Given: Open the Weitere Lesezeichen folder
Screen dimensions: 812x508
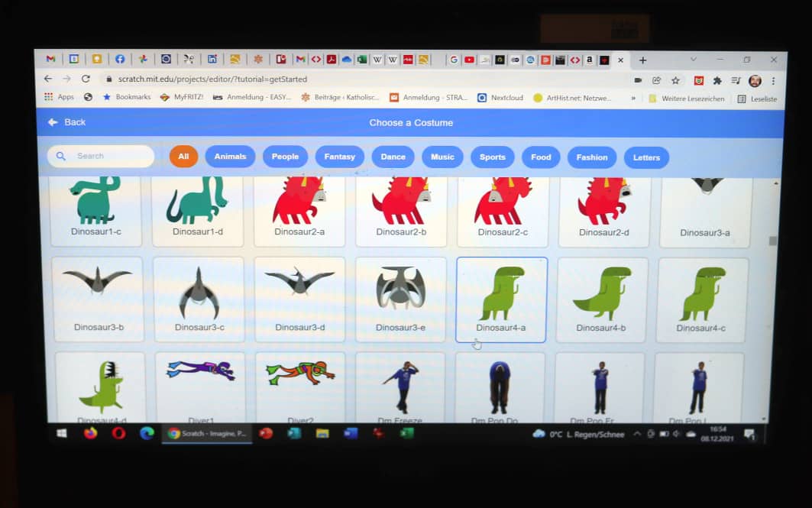Looking at the screenshot, I should [x=687, y=99].
